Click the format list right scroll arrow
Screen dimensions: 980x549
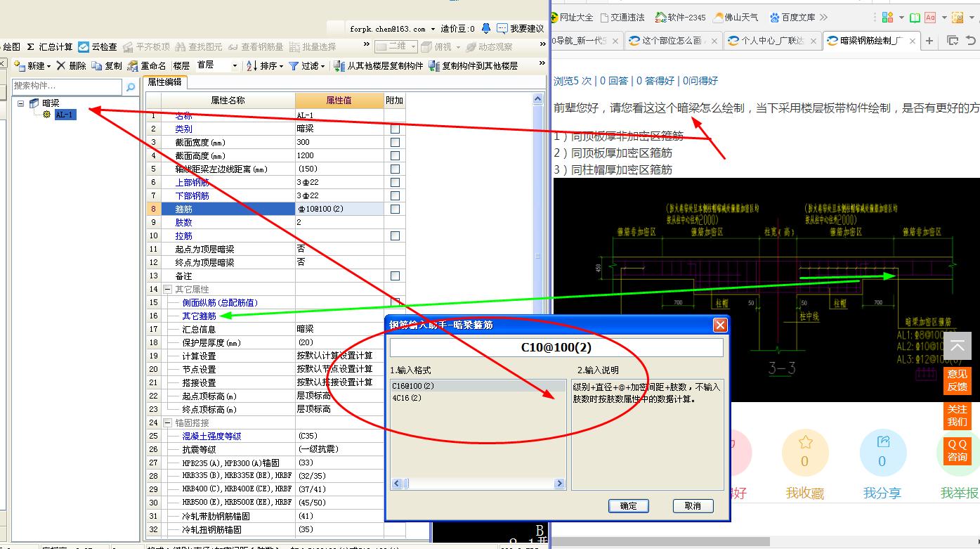(559, 484)
